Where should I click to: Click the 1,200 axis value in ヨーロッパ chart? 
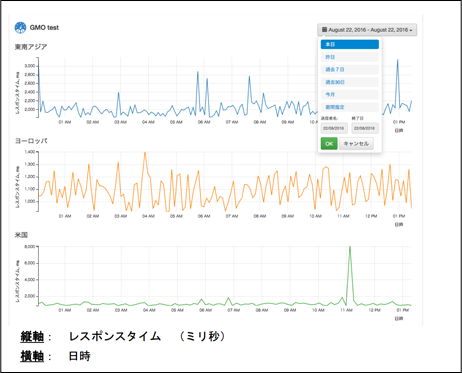click(x=30, y=177)
